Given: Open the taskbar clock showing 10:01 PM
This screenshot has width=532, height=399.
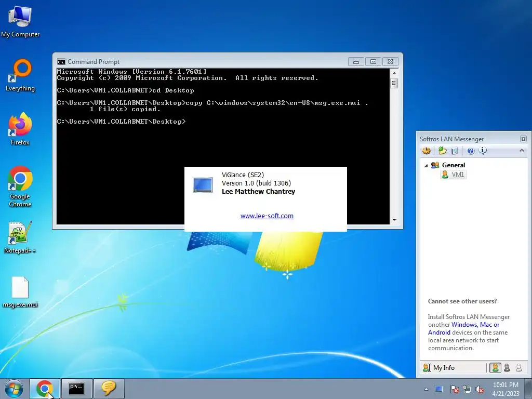Looking at the screenshot, I should (506, 389).
